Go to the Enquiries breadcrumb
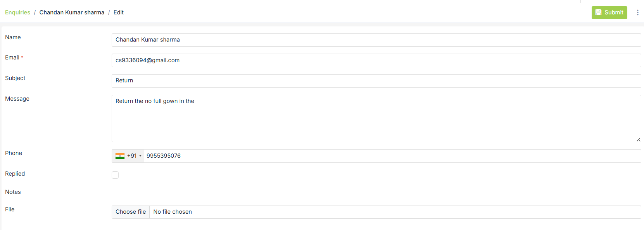Image resolution: width=644 pixels, height=230 pixels. click(17, 12)
